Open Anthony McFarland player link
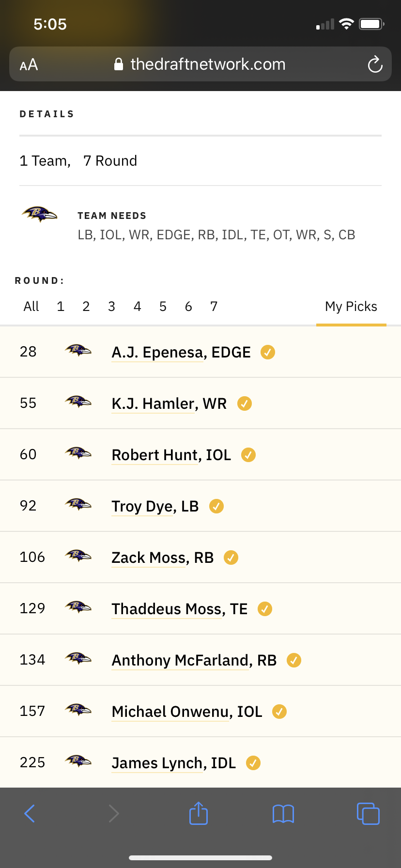Viewport: 401px width, 868px height. [194, 660]
